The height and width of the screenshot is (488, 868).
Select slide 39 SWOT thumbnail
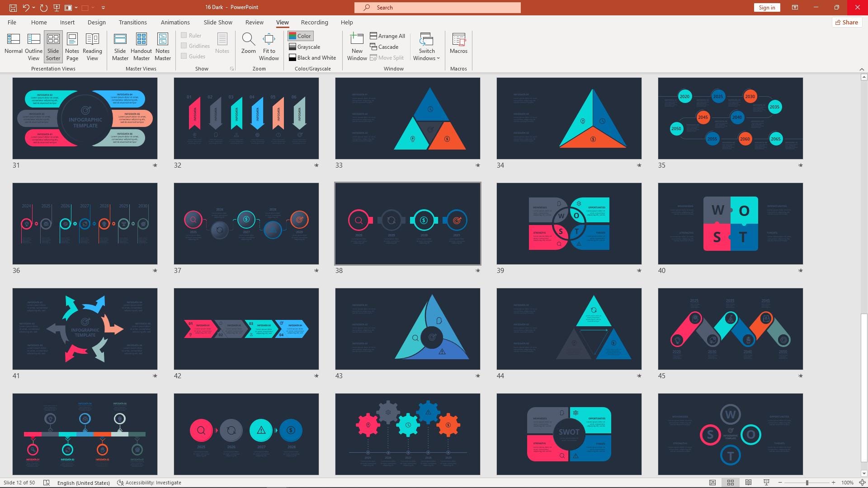coord(569,224)
